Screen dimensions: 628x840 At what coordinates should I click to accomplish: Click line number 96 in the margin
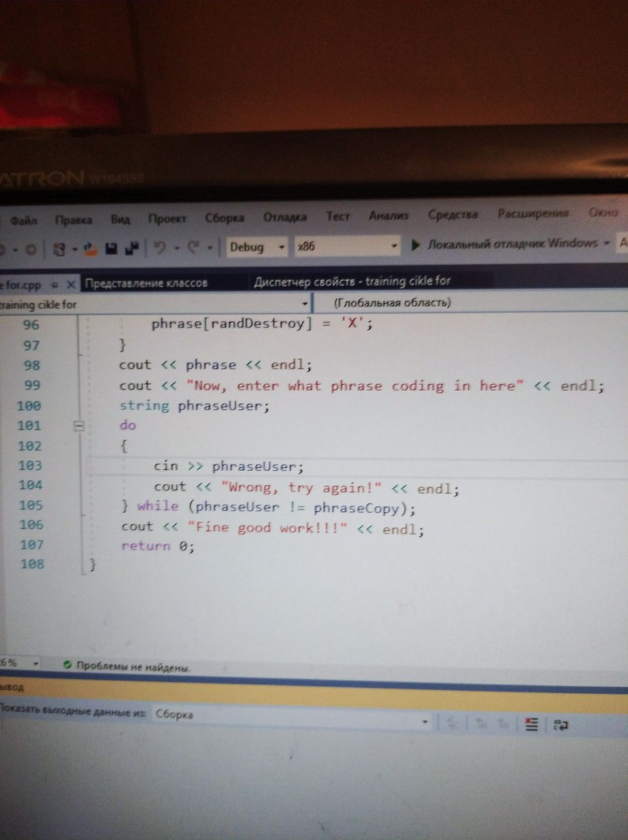(31, 325)
